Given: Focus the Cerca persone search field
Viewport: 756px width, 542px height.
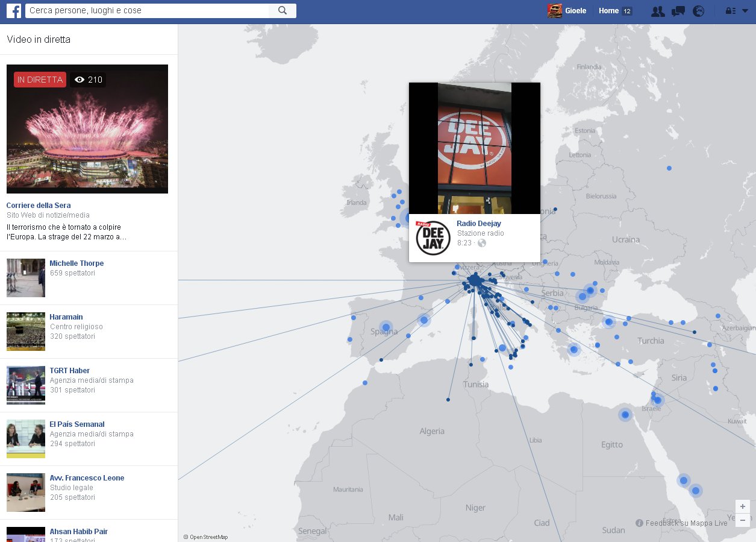Looking at the screenshot, I should pyautogui.click(x=148, y=11).
